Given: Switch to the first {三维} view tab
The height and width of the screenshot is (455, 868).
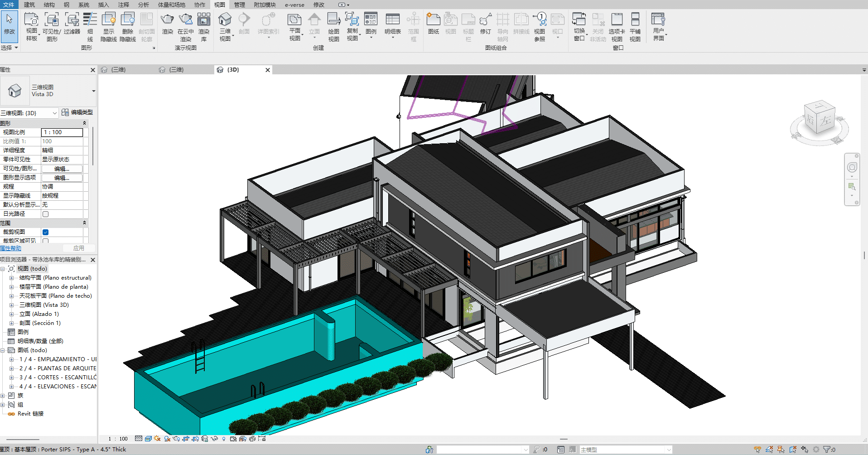Looking at the screenshot, I should coord(119,70).
